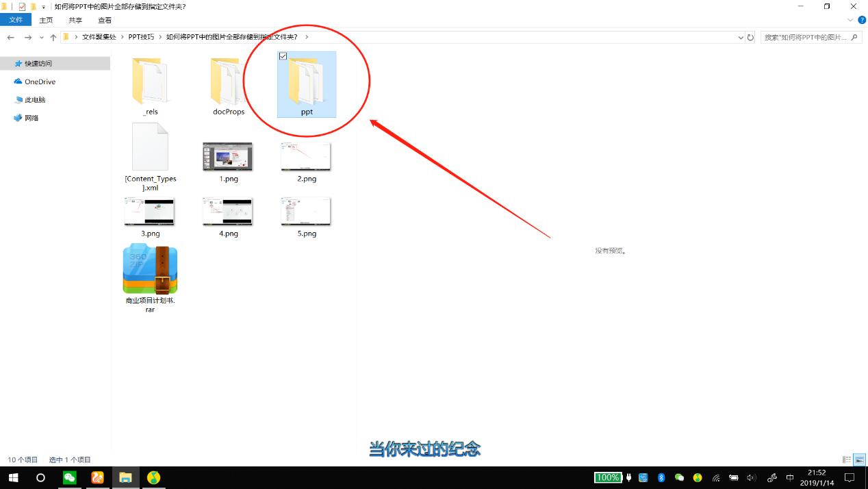Open Cortana search circle on taskbar
868x489 pixels.
pyautogui.click(x=40, y=477)
